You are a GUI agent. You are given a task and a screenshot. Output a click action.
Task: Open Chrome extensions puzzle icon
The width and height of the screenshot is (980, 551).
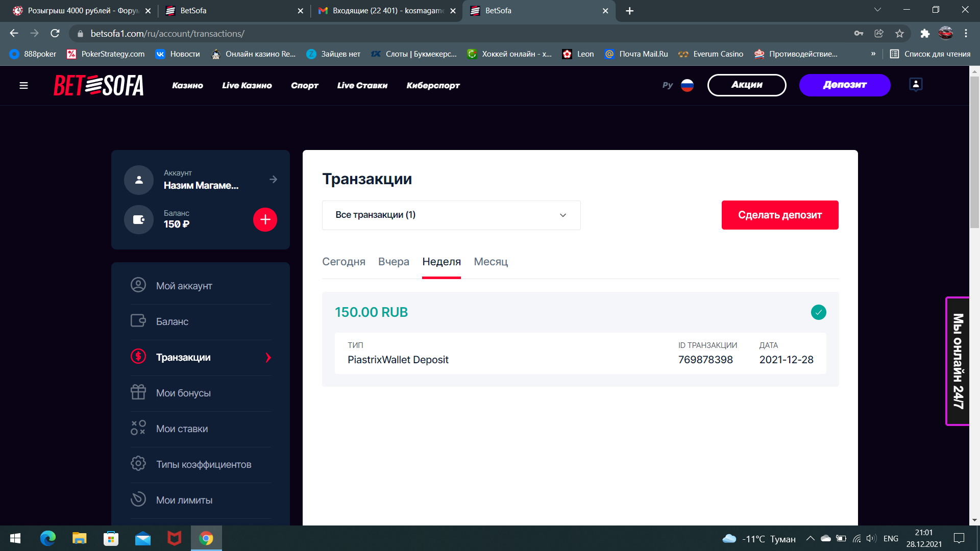(x=925, y=34)
